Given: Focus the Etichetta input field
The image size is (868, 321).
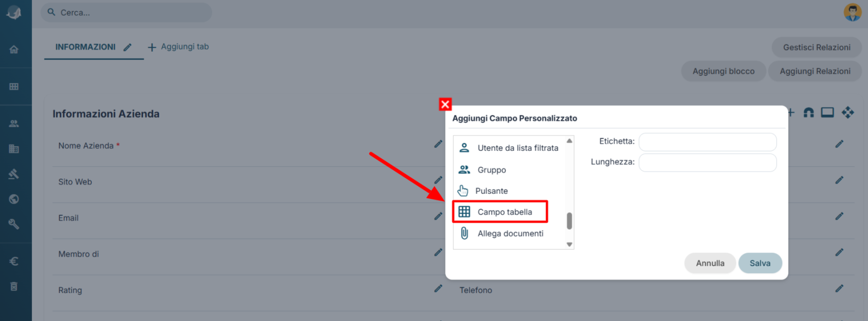Looking at the screenshot, I should click(x=707, y=142).
